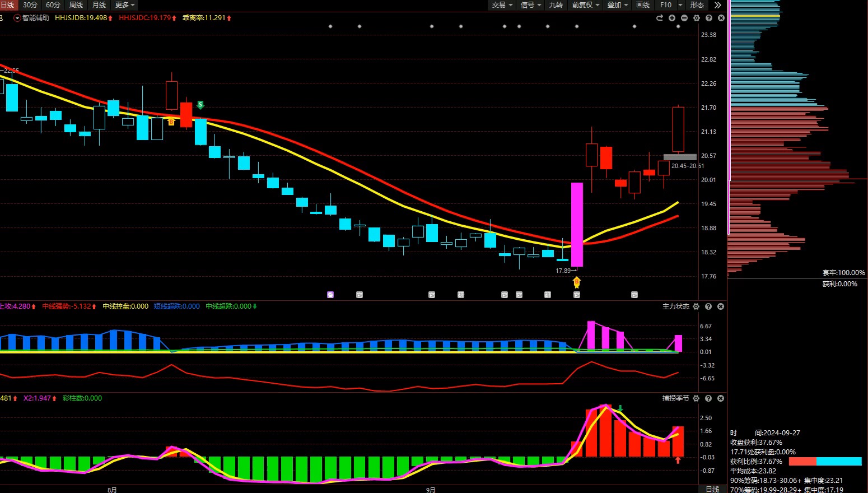Click the green down arrow in 捕捞季节 panel
This screenshot has height=493, width=868.
[620, 409]
